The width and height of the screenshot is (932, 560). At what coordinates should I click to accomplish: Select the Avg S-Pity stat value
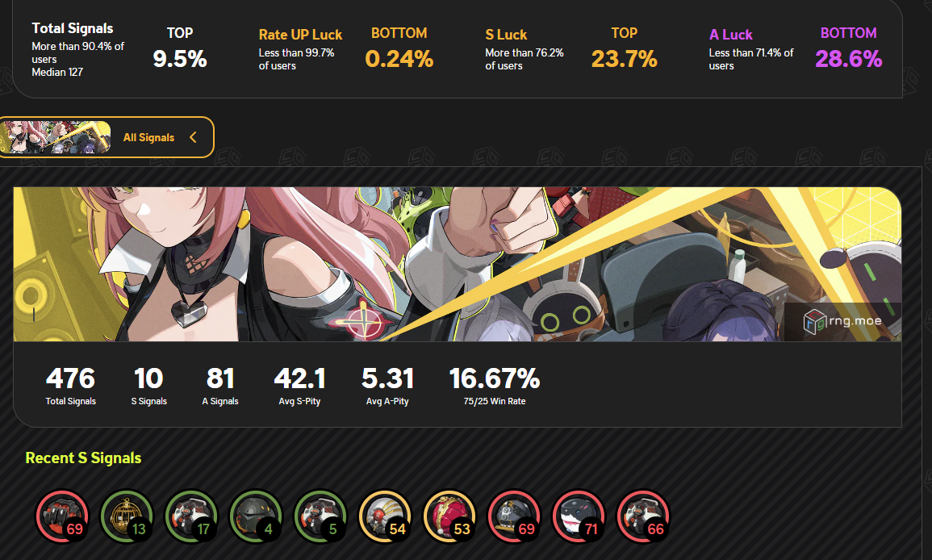coord(299,378)
